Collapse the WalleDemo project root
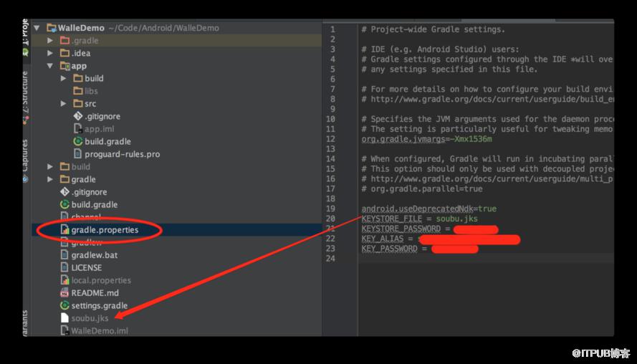Screen dimensions: 637x364 pos(37,28)
